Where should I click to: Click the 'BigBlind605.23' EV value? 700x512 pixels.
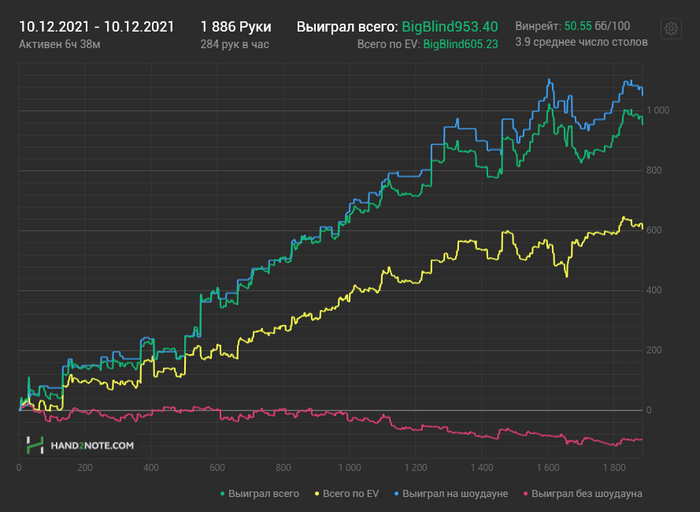tap(461, 44)
